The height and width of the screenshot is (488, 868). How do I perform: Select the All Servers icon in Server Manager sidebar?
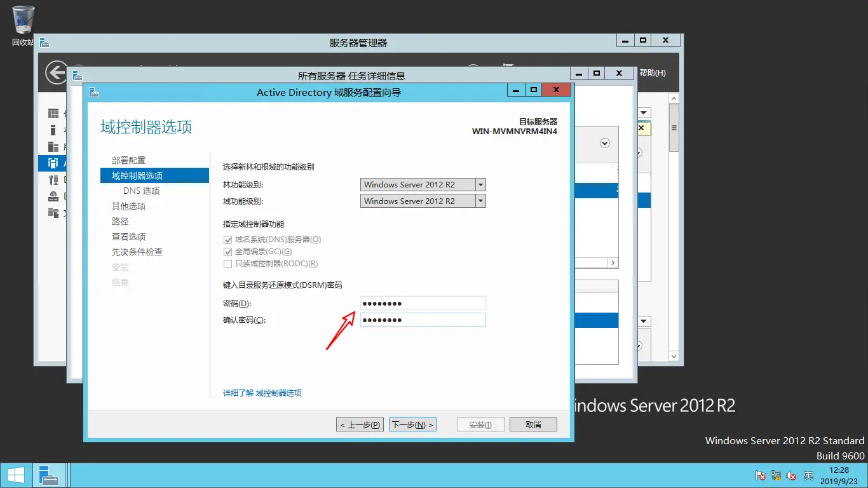[x=53, y=147]
